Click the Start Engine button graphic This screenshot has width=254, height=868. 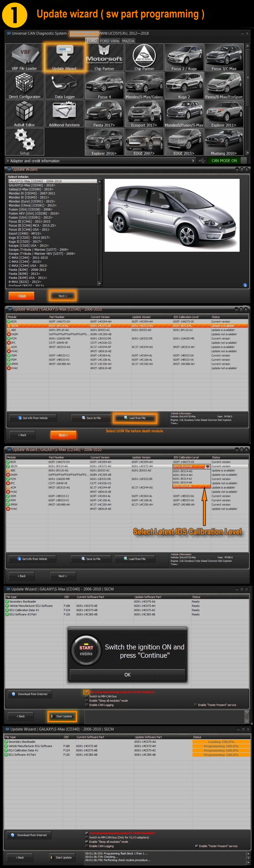(86, 651)
